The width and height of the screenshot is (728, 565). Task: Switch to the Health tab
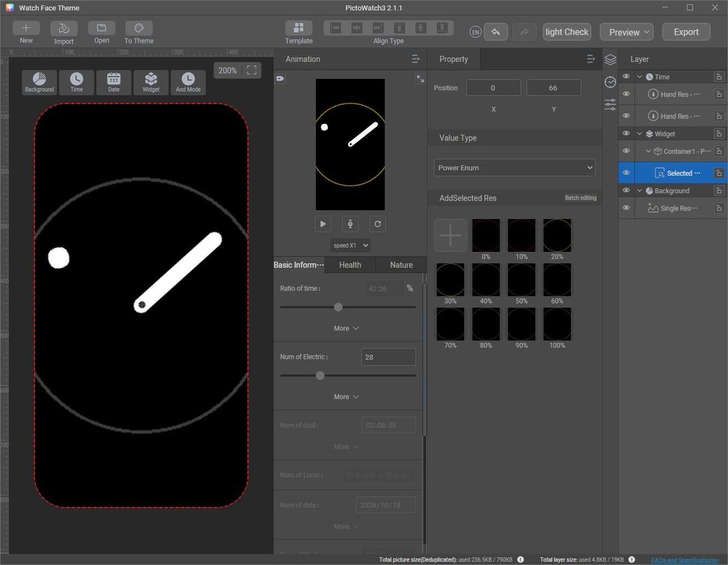[x=350, y=265]
